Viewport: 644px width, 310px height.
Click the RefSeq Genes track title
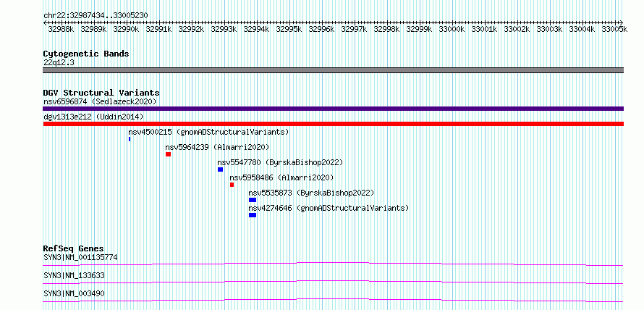[73, 248]
